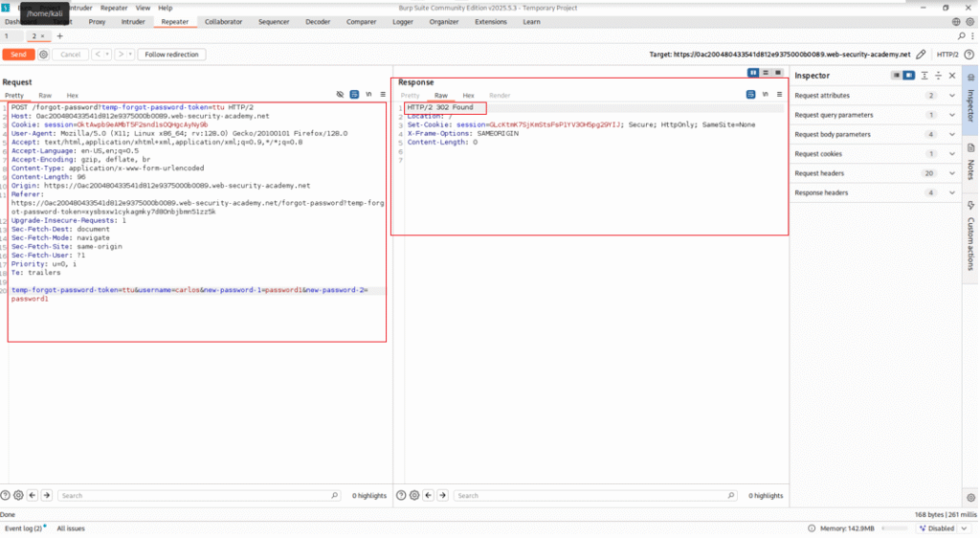Screen dimensions: 980x538
Task: Open the Collaborator tab
Action: (223, 22)
